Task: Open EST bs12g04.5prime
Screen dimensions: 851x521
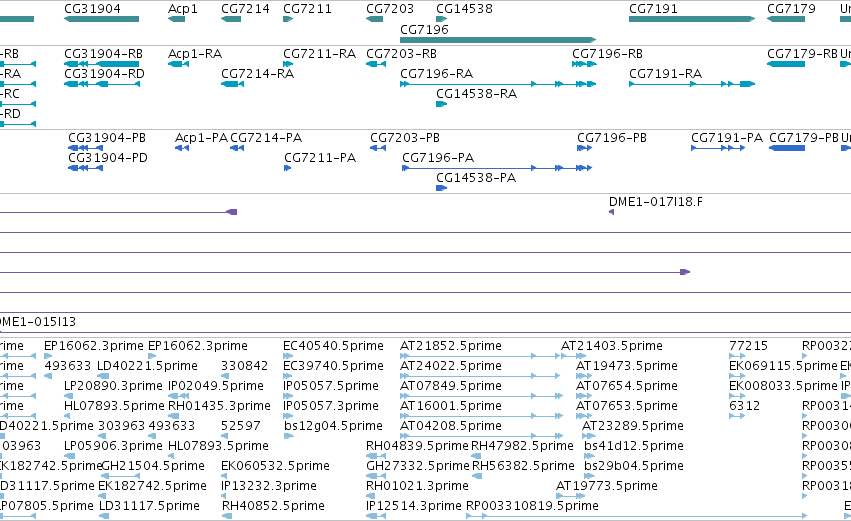Action: 333,426
